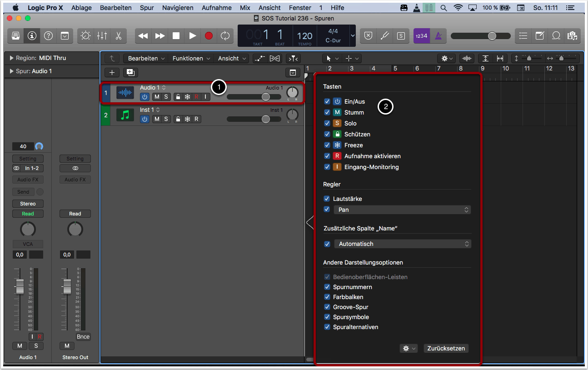
Task: Open the Automatisch name column dropdown
Action: click(402, 244)
